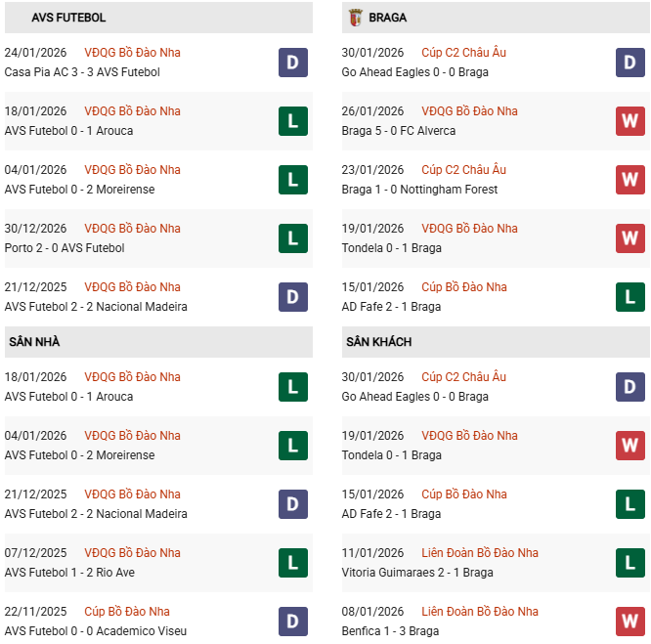Click the L badge for Porto 2-0 match
The image size is (651, 644).
293,238
